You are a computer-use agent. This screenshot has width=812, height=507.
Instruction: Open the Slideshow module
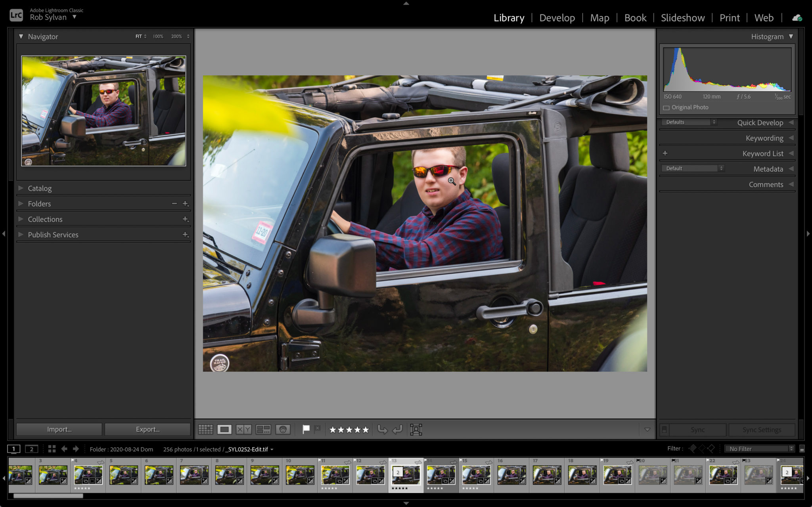tap(682, 18)
